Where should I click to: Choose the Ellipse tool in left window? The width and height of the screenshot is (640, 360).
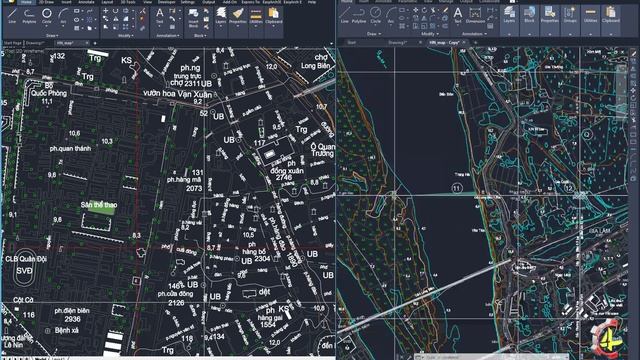pos(77,20)
